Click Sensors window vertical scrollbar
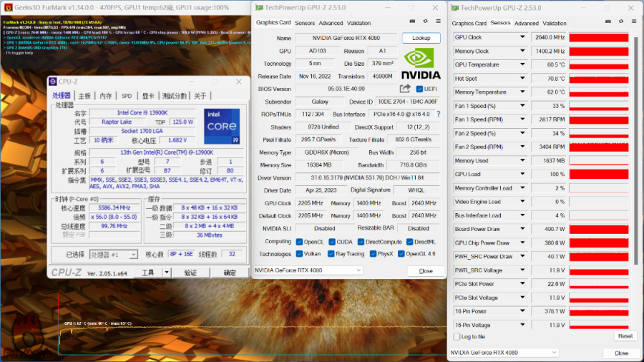This screenshot has width=644, height=362. click(x=636, y=150)
